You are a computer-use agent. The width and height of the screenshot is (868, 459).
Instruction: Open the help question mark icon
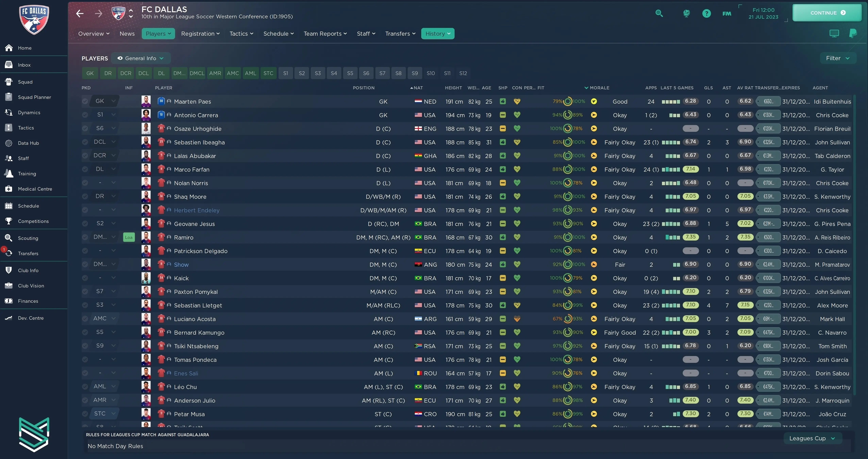point(706,13)
